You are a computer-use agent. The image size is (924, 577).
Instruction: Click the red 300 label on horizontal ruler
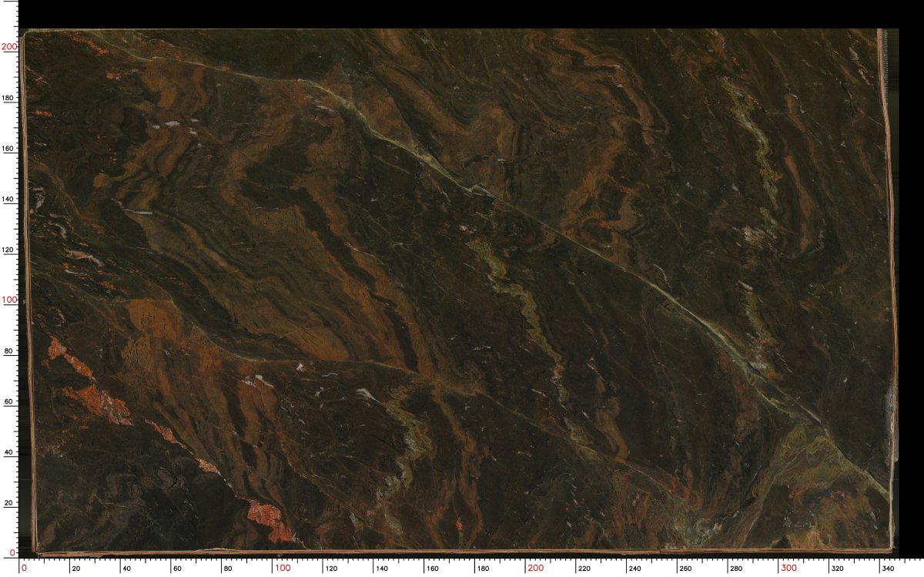coord(788,569)
